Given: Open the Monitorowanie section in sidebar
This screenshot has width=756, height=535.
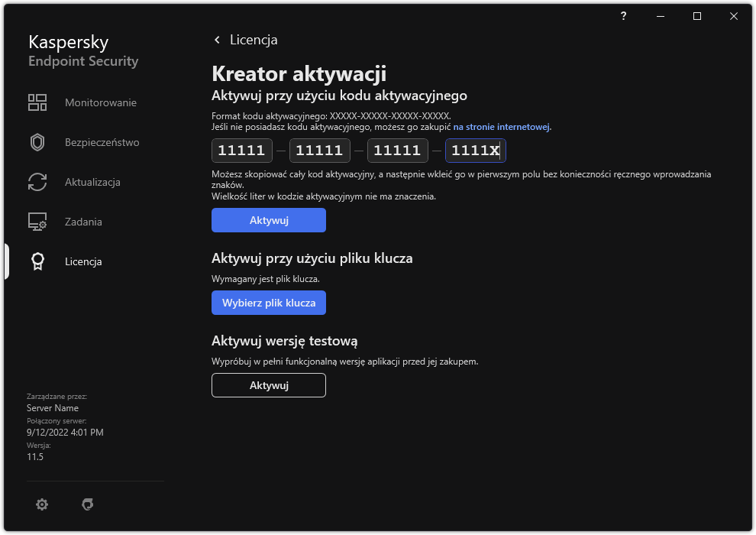Looking at the screenshot, I should tap(99, 102).
